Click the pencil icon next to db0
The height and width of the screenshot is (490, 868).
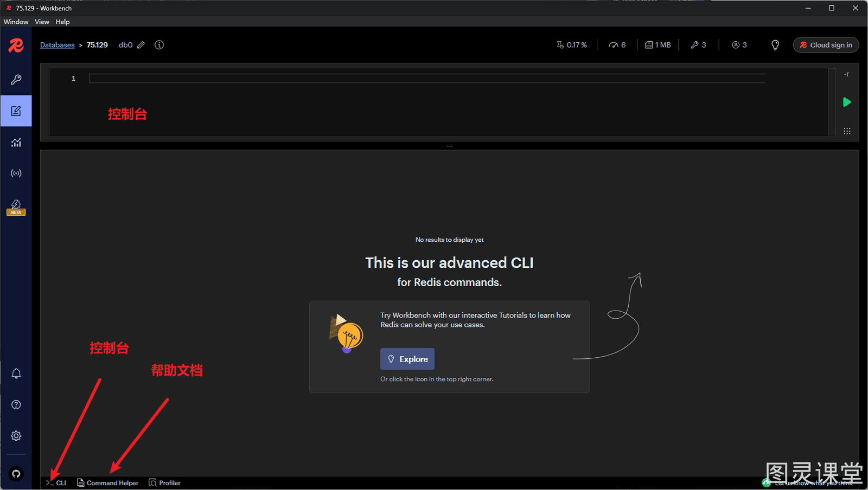point(141,45)
